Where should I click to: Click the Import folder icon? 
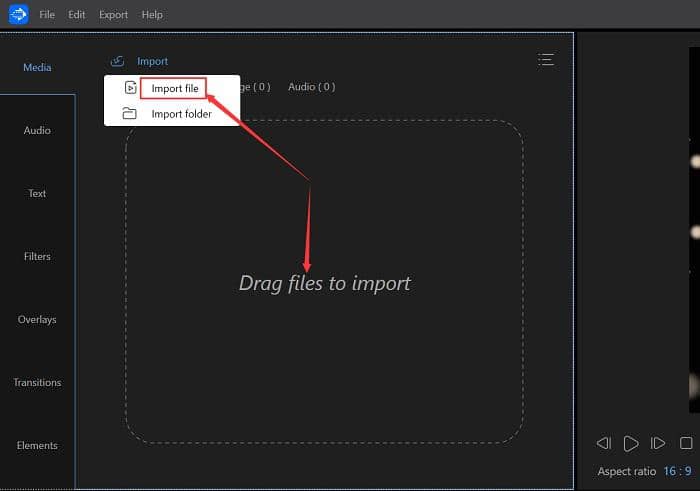[x=129, y=114]
